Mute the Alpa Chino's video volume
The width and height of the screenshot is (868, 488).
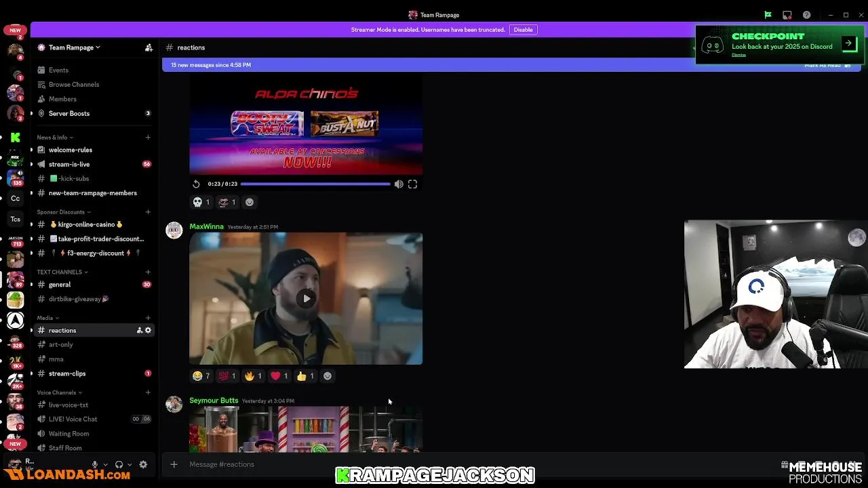click(x=399, y=184)
